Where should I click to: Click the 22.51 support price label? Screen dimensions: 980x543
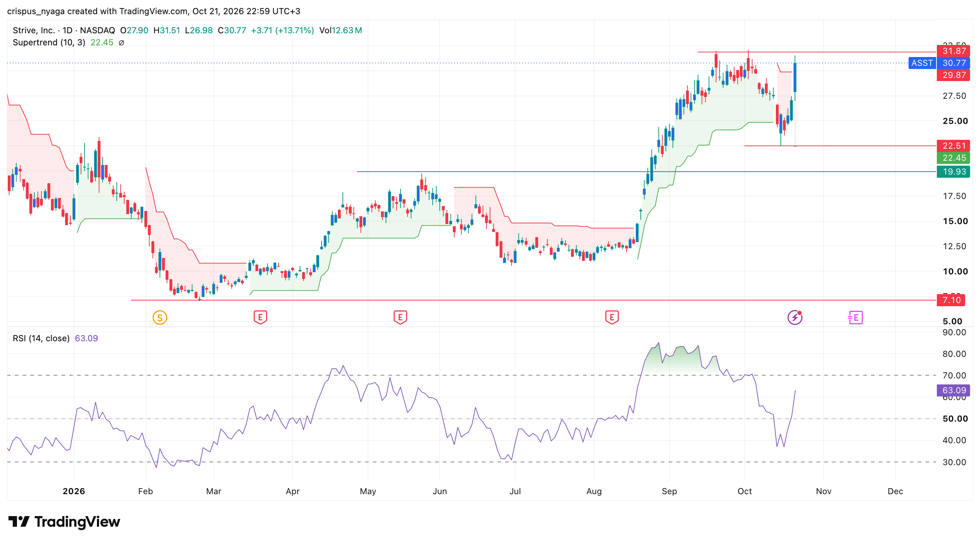[x=953, y=146]
